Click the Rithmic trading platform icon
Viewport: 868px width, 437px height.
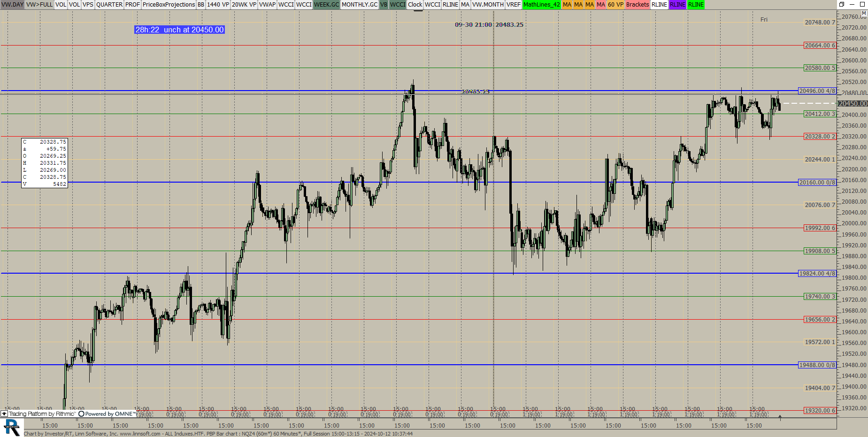(4, 414)
